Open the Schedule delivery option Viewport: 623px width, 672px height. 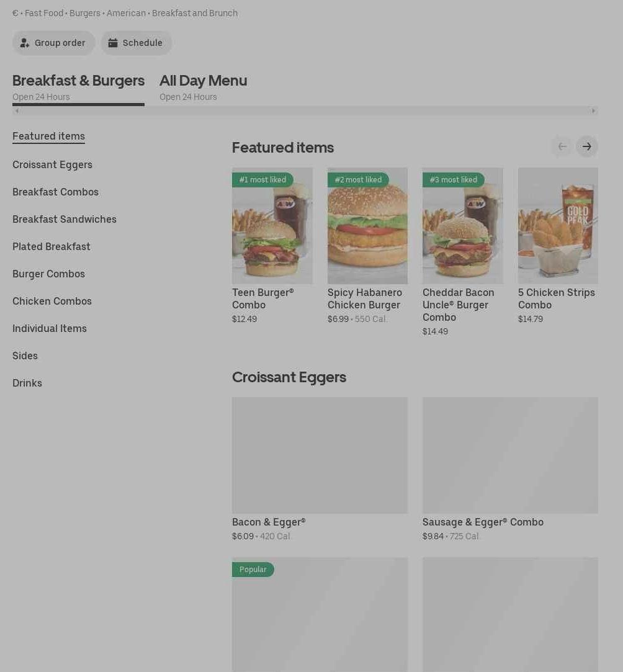[136, 43]
